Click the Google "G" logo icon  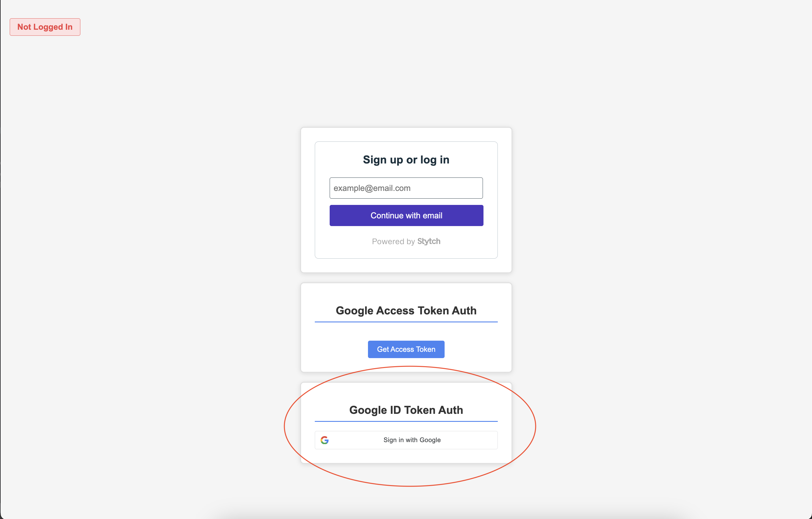325,440
